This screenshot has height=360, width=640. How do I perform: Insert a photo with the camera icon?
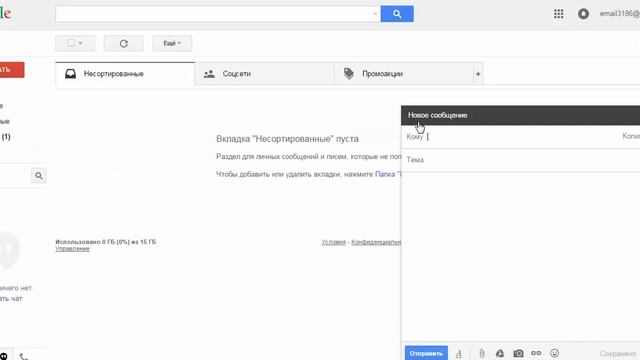pos(518,353)
